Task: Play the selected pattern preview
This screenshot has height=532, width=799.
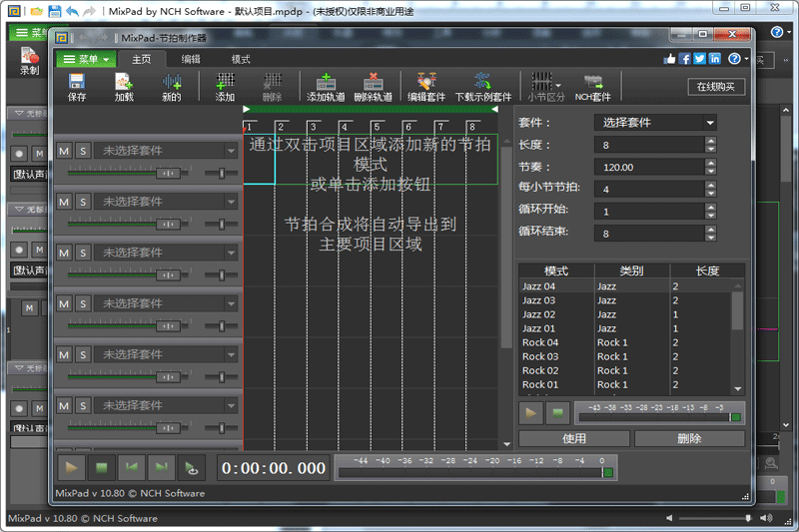Action: (530, 413)
